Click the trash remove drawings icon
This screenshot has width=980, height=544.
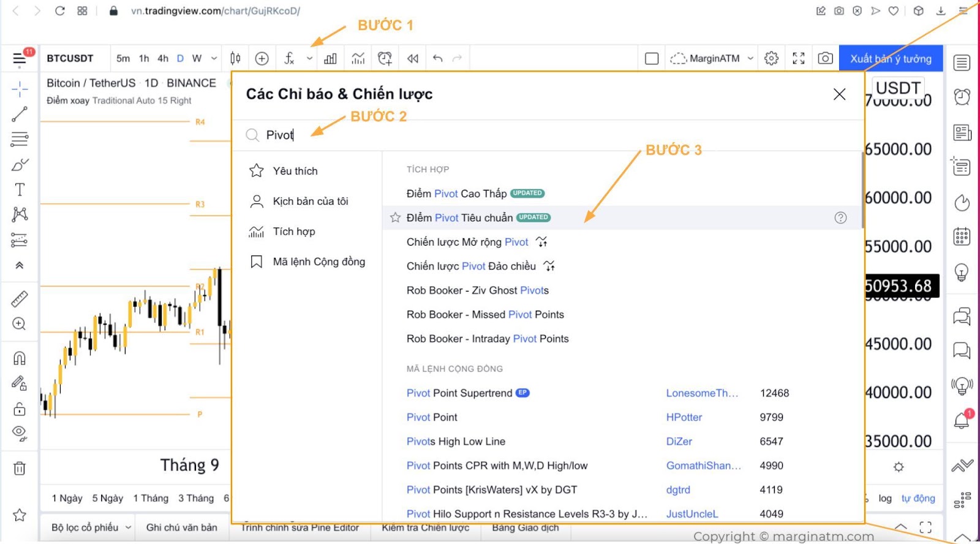pos(20,469)
